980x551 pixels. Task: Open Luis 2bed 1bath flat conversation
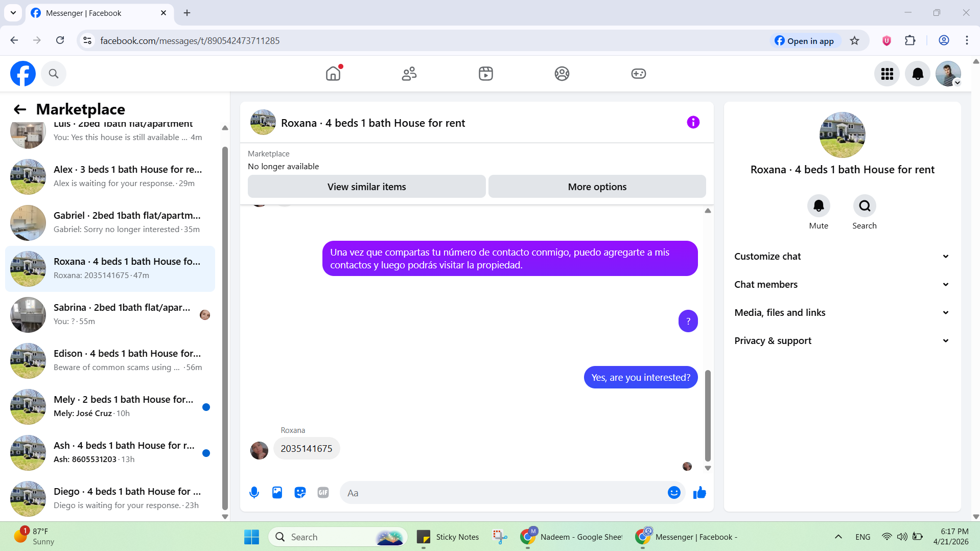[x=110, y=135]
